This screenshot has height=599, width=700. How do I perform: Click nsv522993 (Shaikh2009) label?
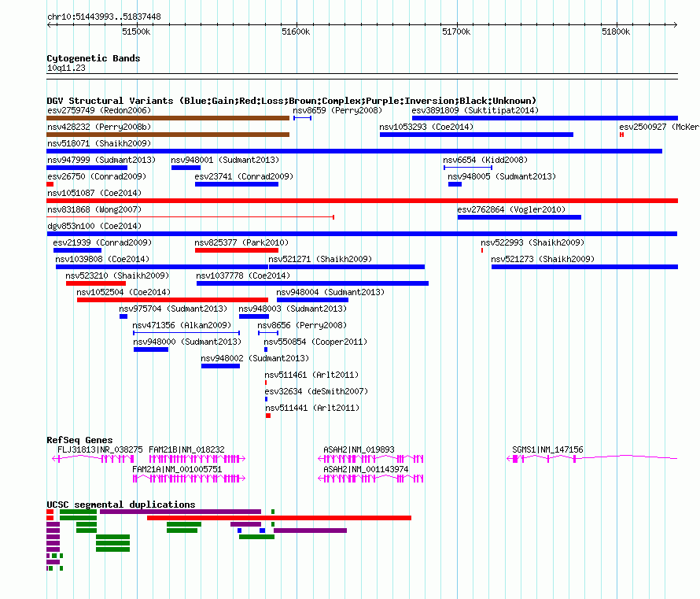click(x=532, y=242)
